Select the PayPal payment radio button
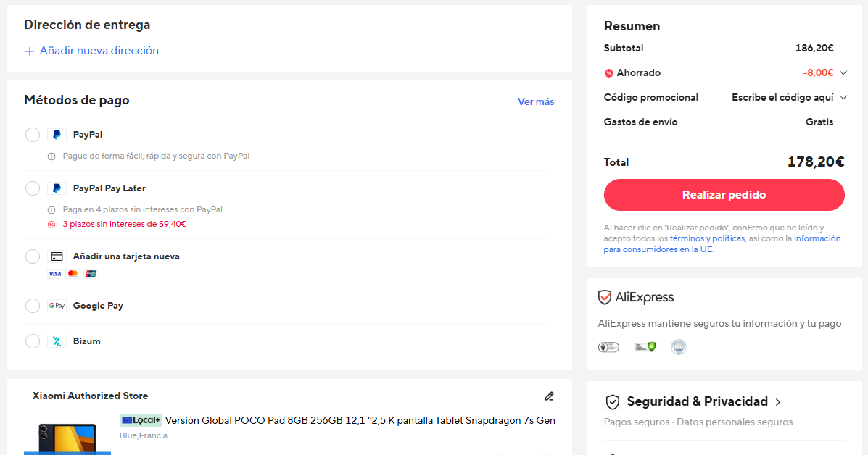This screenshot has height=455, width=868. tap(33, 135)
